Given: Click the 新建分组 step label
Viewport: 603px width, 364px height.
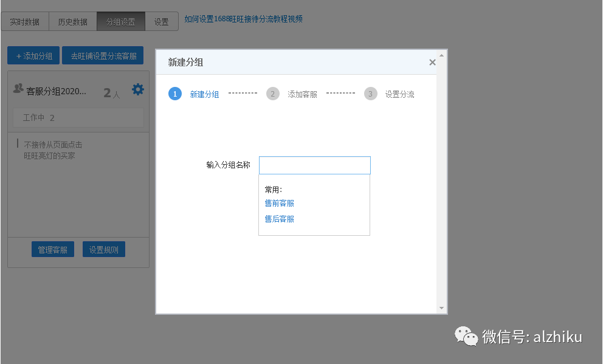Looking at the screenshot, I should 204,94.
